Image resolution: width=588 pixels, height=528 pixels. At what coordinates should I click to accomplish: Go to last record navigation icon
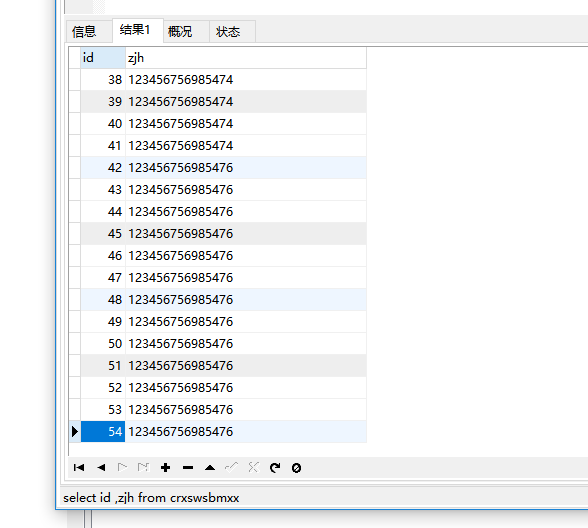click(144, 468)
